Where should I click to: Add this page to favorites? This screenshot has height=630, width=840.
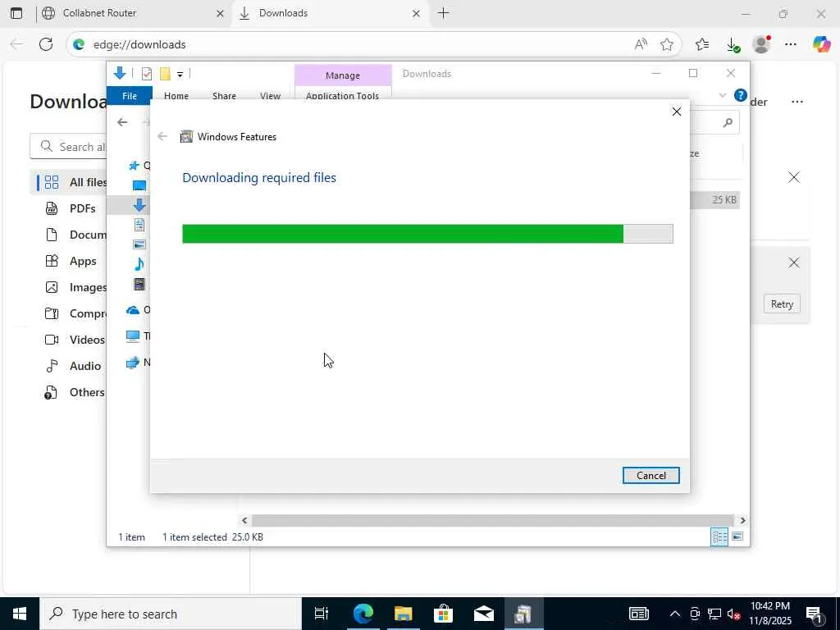[x=666, y=44]
